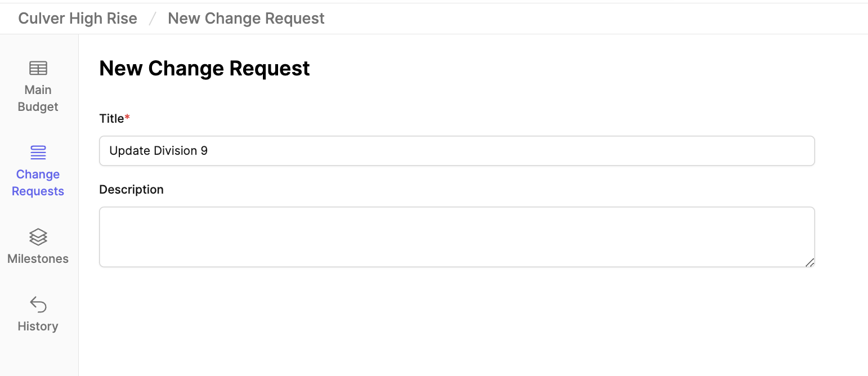
Task: Place cursor after 'Update Division 9' text
Action: (209, 151)
